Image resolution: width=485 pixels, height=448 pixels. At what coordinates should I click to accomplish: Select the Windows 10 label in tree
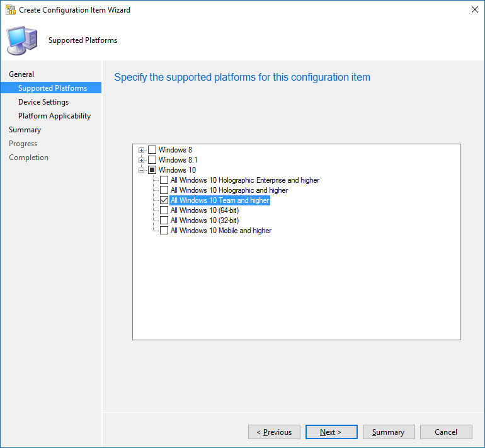click(177, 170)
